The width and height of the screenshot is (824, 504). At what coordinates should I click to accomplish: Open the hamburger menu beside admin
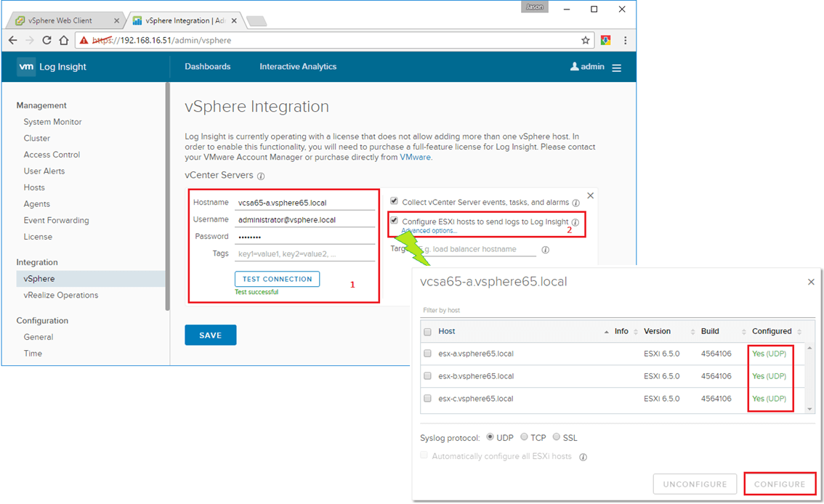(x=617, y=68)
